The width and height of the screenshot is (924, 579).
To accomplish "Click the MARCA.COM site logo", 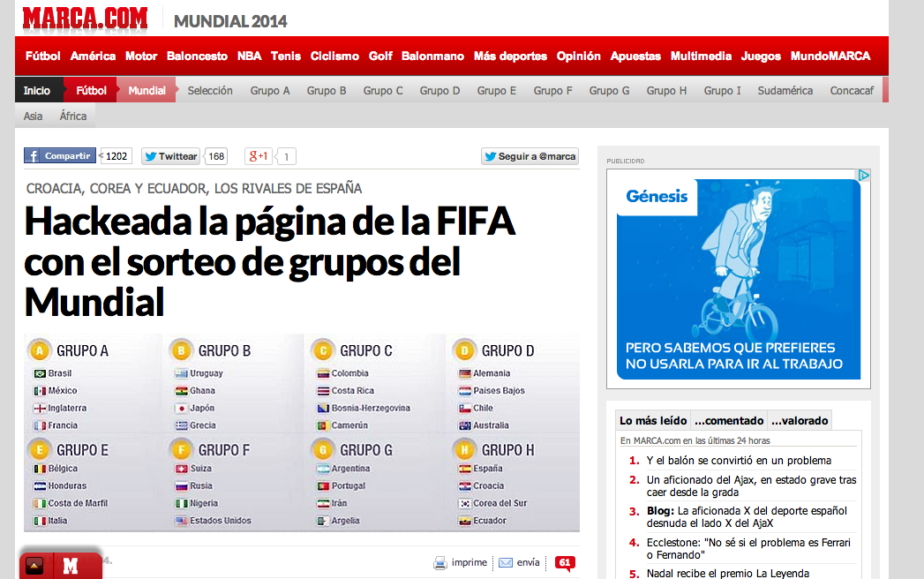I will pos(85,19).
